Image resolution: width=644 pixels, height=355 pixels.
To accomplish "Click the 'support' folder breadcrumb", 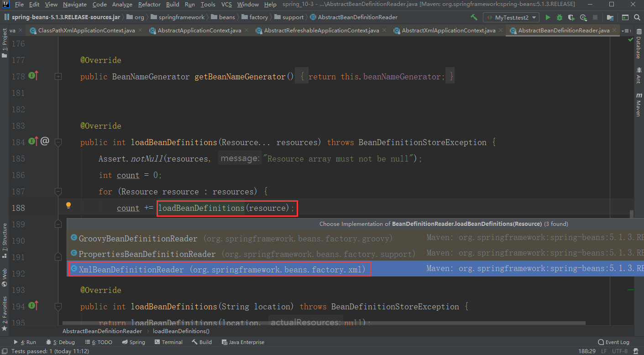I will pyautogui.click(x=289, y=17).
